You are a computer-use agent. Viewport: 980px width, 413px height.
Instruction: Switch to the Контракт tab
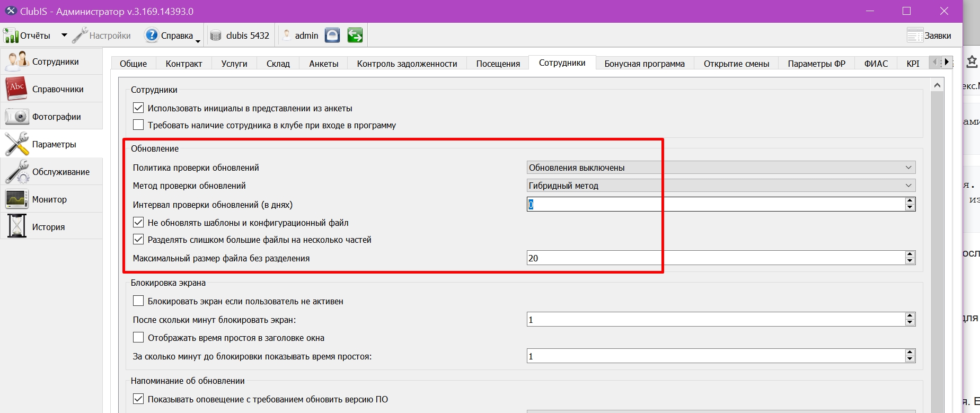point(184,64)
